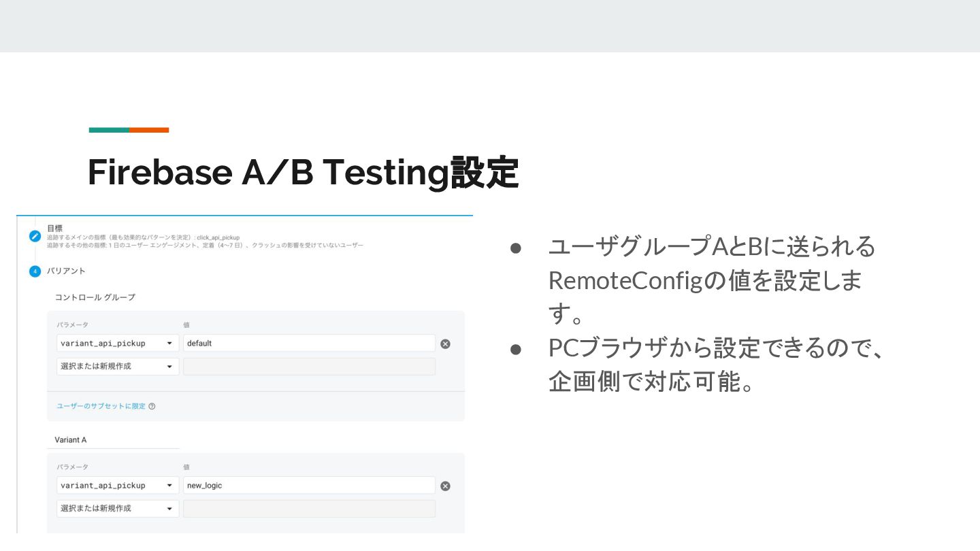This screenshot has width=980, height=551.
Task: Click the empty value field in control group
Action: click(309, 367)
